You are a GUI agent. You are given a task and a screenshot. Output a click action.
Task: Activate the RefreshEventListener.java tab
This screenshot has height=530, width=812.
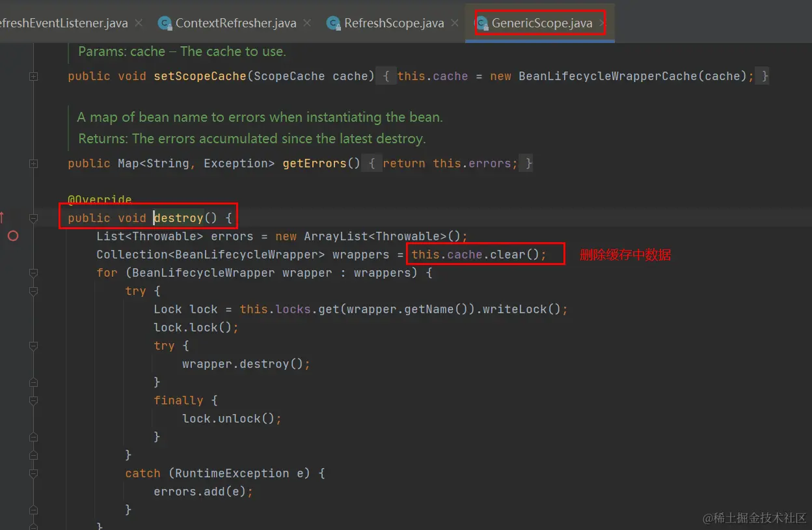pyautogui.click(x=64, y=23)
